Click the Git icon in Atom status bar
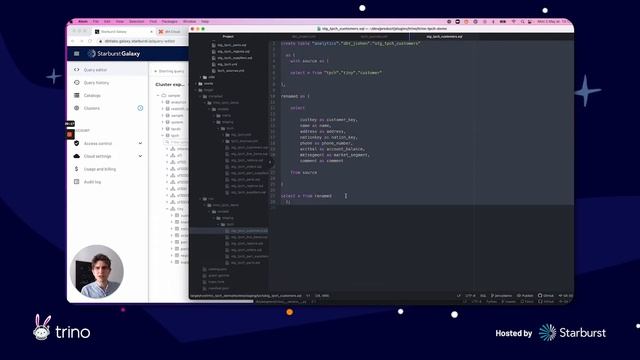This screenshot has width=640, height=360. (x=561, y=296)
